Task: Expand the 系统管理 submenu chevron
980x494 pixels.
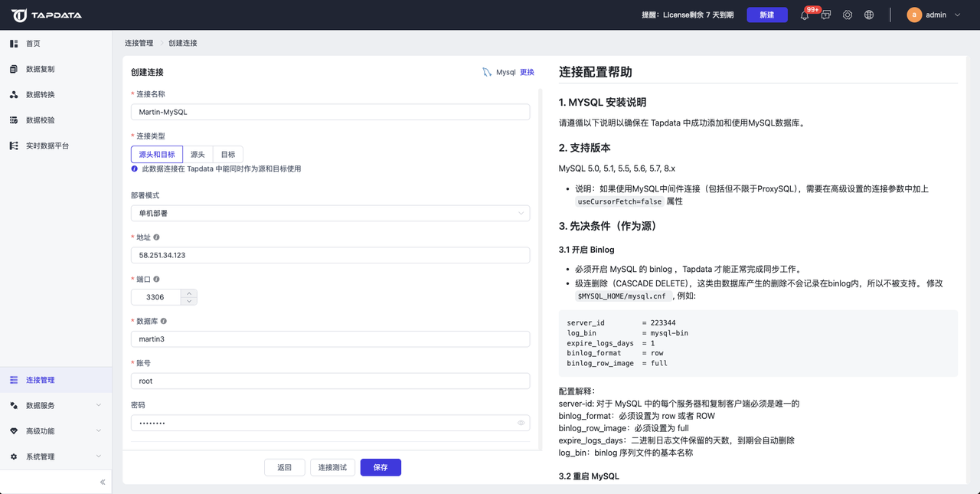Action: coord(99,456)
